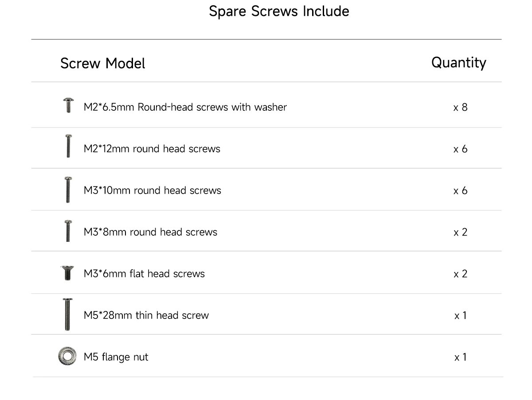Click the M5*28mm thin head screw icon
Screen dimensions: 532x400
click(x=67, y=314)
